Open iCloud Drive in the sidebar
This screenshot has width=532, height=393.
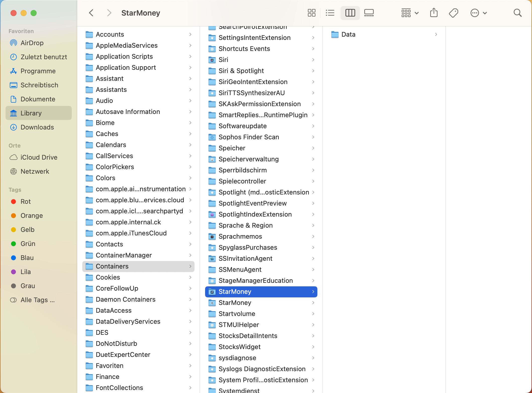39,157
